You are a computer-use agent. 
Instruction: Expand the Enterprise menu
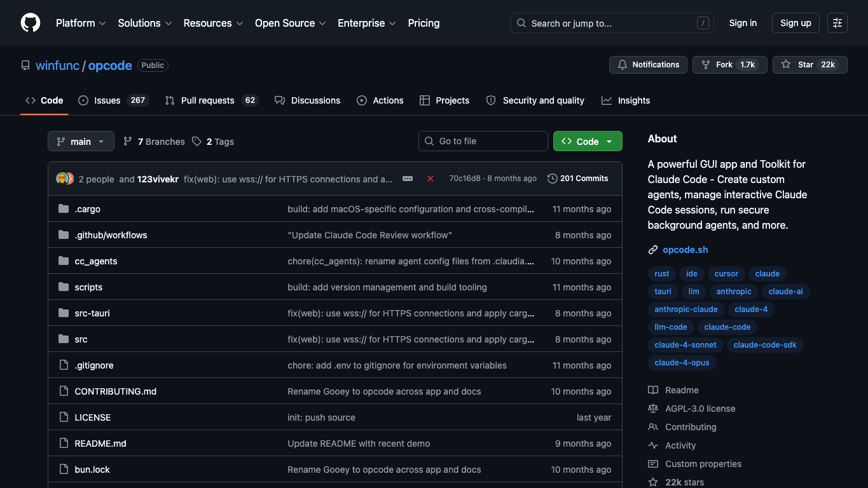[367, 23]
